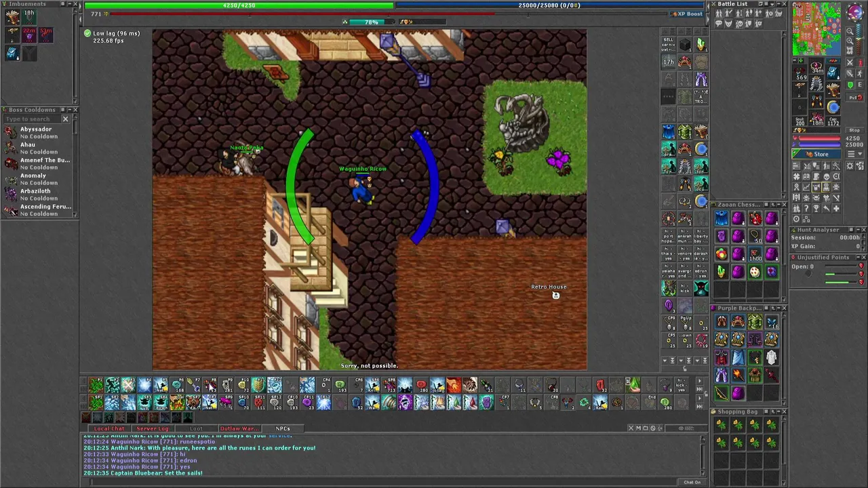Switch to Server Log tab
This screenshot has width=868, height=488.
coord(153,428)
